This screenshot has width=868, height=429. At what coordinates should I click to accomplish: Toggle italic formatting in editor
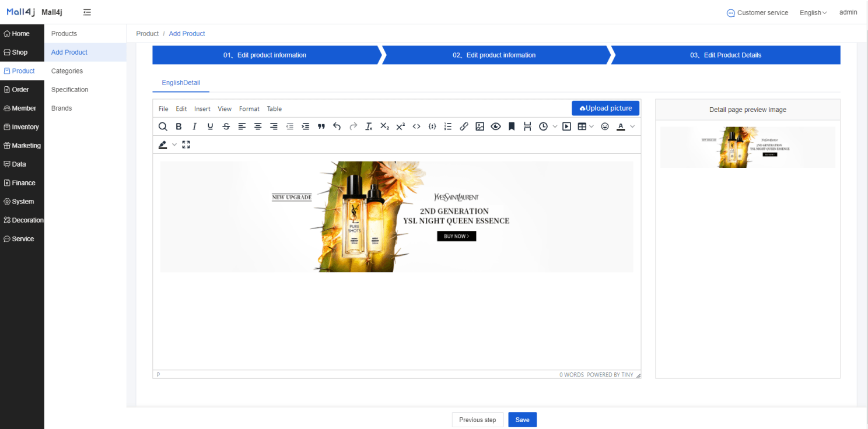(194, 126)
